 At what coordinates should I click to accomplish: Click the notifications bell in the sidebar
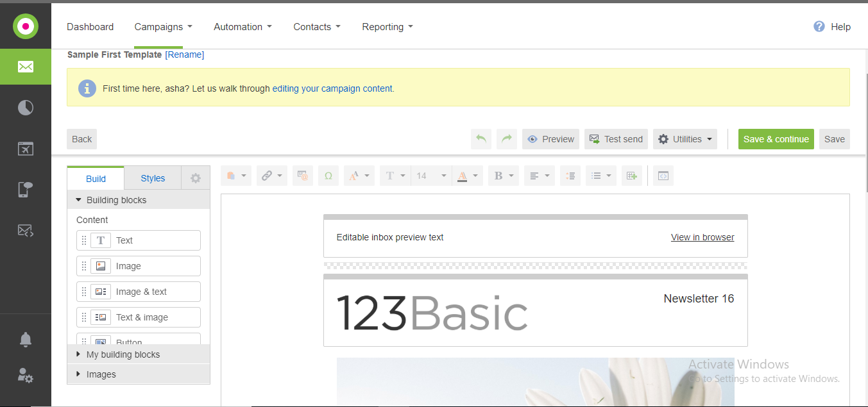pos(26,339)
